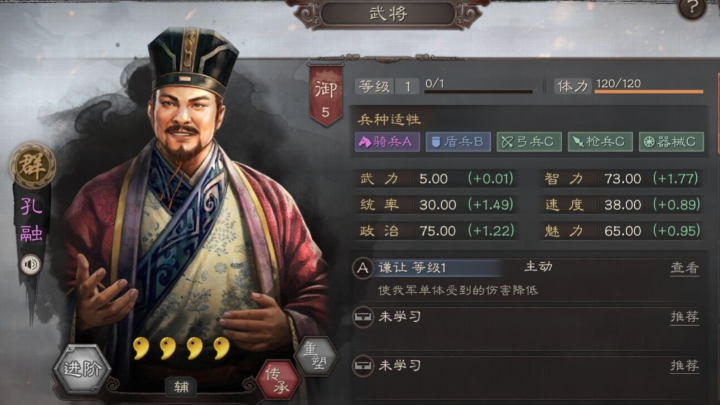Click the 枪兵C troop aptitude tag

point(600,142)
